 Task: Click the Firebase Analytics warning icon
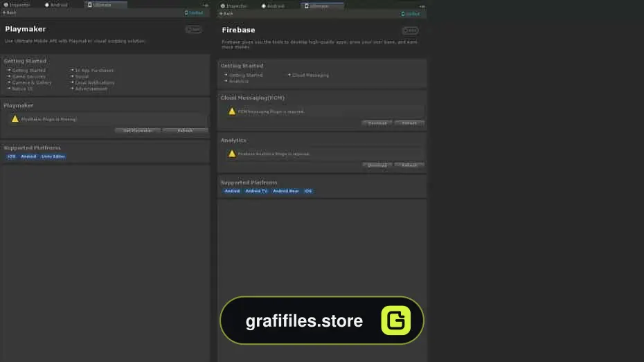(232, 154)
